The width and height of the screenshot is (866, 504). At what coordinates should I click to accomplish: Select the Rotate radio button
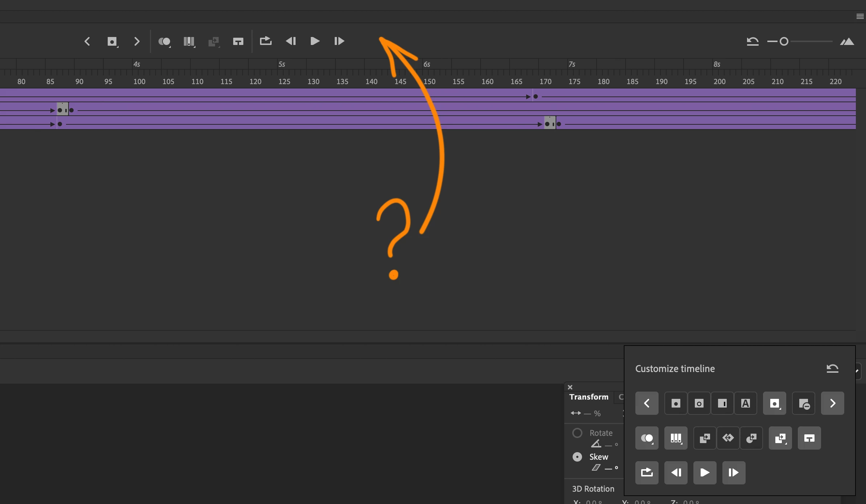point(577,433)
